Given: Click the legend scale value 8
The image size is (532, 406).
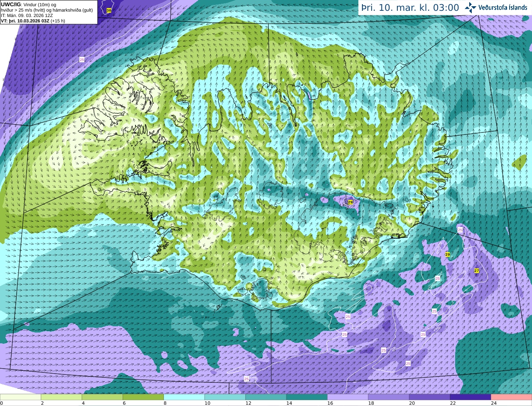Looking at the screenshot, I should point(165,403).
